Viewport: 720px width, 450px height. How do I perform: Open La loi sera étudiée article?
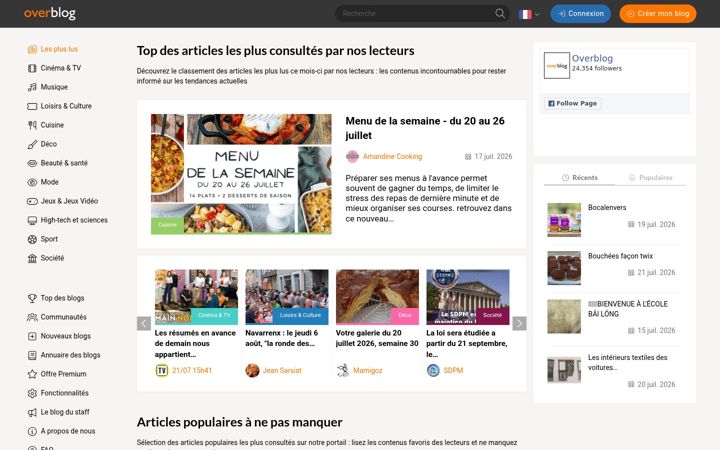467,343
